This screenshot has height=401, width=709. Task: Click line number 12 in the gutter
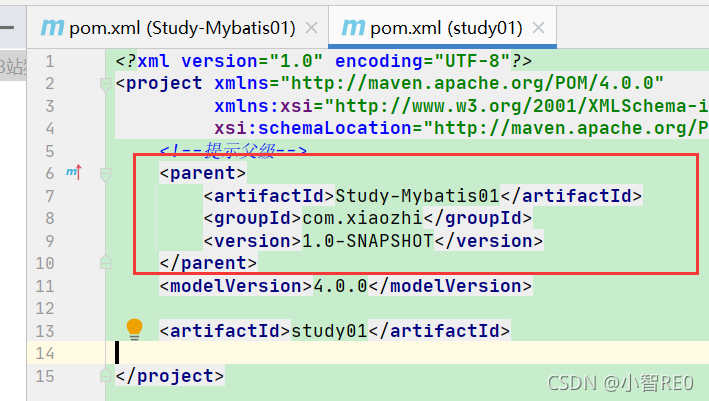point(45,309)
